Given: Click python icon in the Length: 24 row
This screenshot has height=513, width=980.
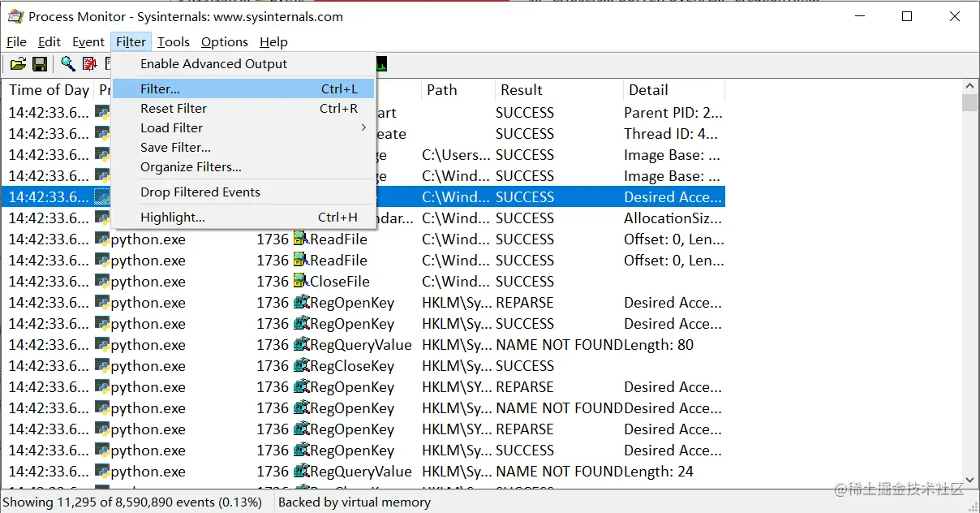Looking at the screenshot, I should pos(102,472).
